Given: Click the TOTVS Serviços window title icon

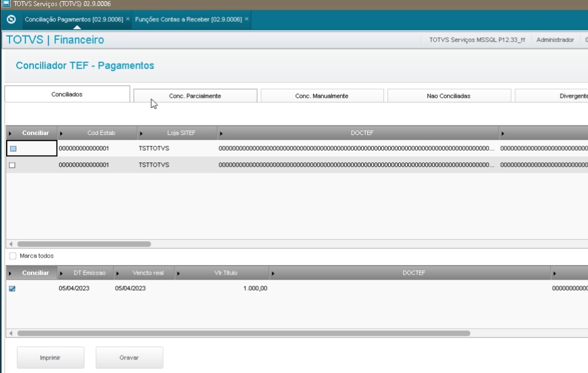Looking at the screenshot, I should point(6,4).
